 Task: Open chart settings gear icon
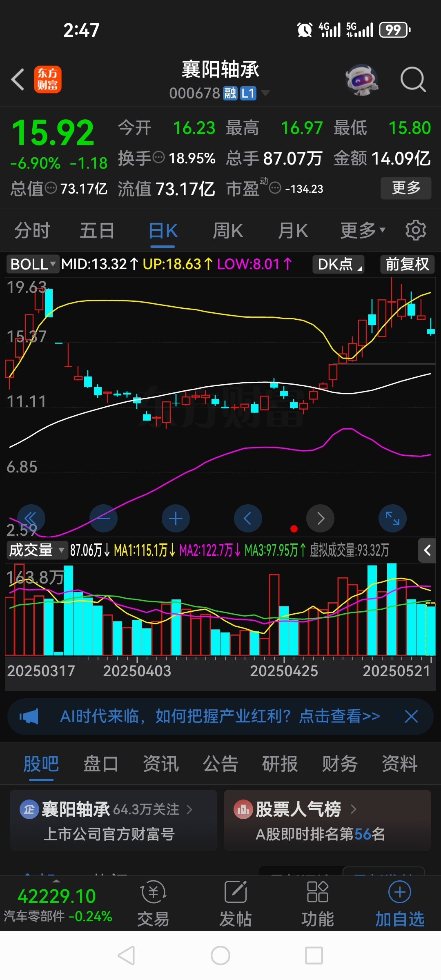coord(416,230)
